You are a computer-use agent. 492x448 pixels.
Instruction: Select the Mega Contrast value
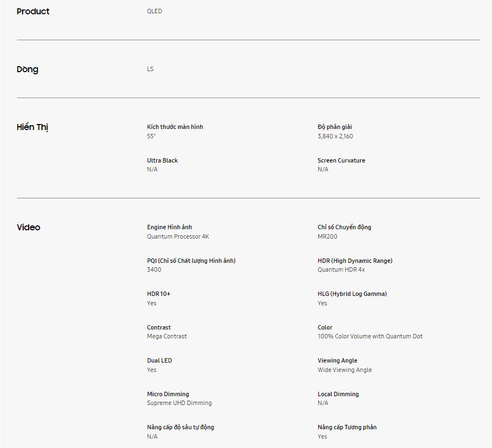[x=167, y=336]
